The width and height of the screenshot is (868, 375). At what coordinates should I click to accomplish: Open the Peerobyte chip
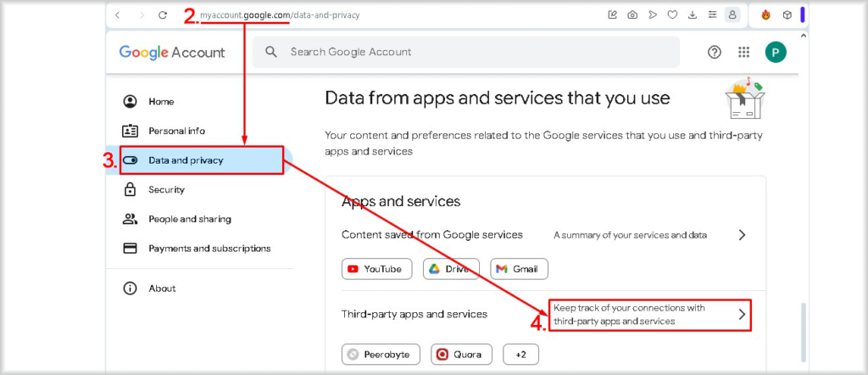point(381,355)
